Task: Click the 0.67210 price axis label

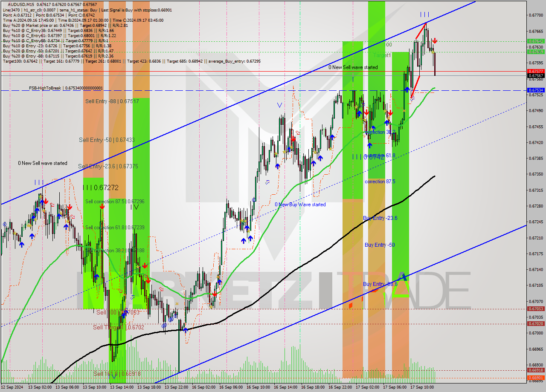Action: pyautogui.click(x=536, y=238)
